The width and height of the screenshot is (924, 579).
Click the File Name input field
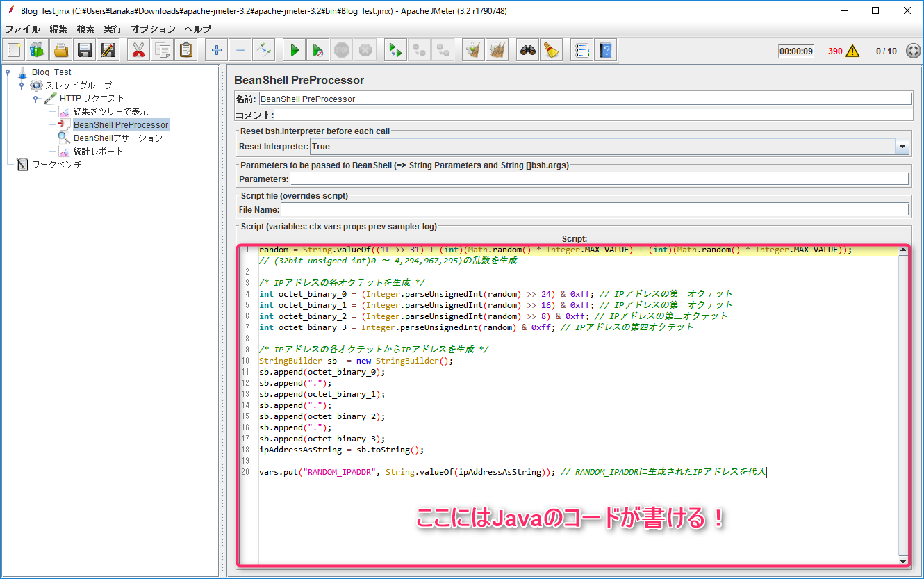pyautogui.click(x=594, y=209)
